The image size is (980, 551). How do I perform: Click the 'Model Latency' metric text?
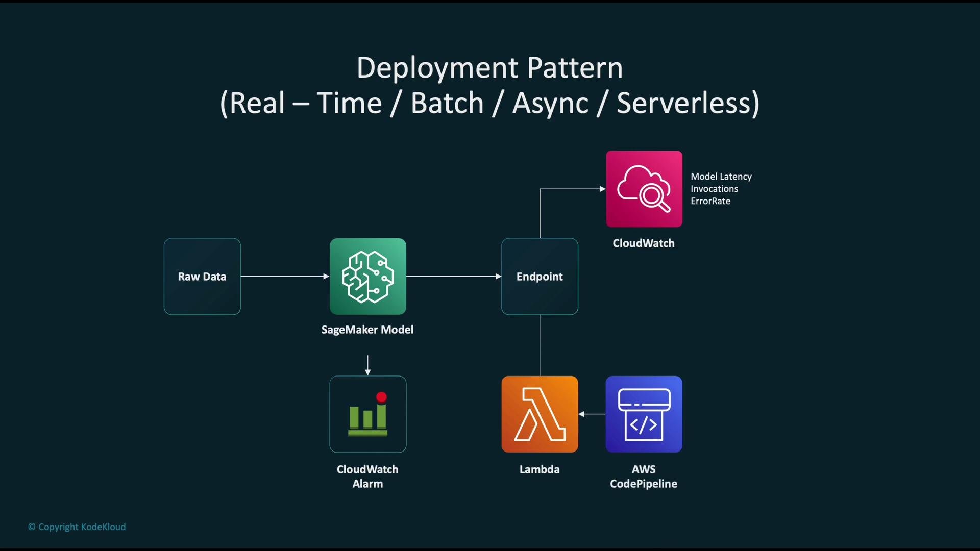721,177
